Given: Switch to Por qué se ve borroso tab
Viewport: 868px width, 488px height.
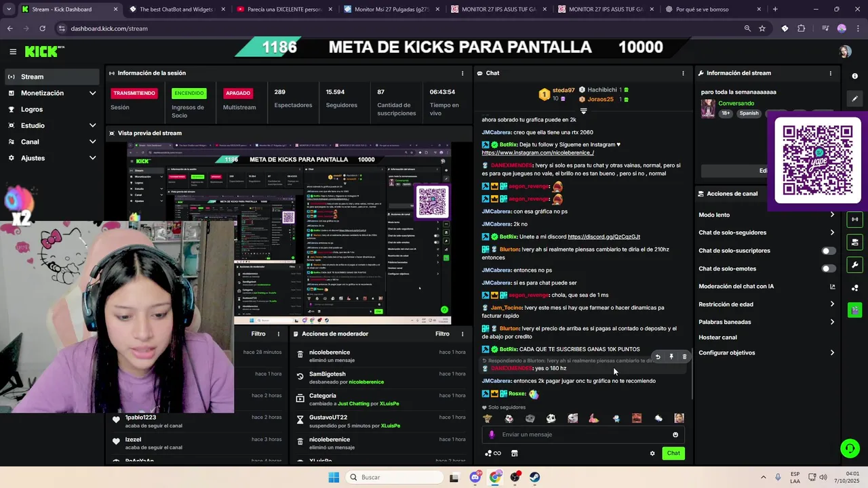Looking at the screenshot, I should (x=712, y=9).
